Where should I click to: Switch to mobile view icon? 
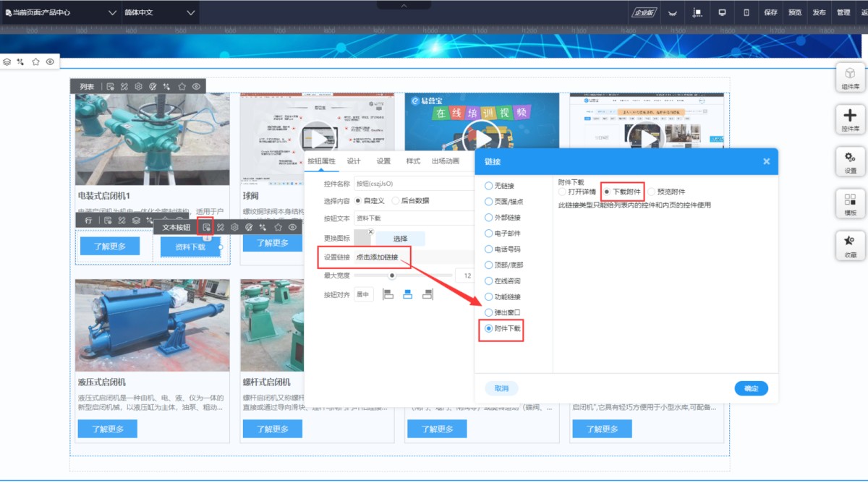(746, 12)
